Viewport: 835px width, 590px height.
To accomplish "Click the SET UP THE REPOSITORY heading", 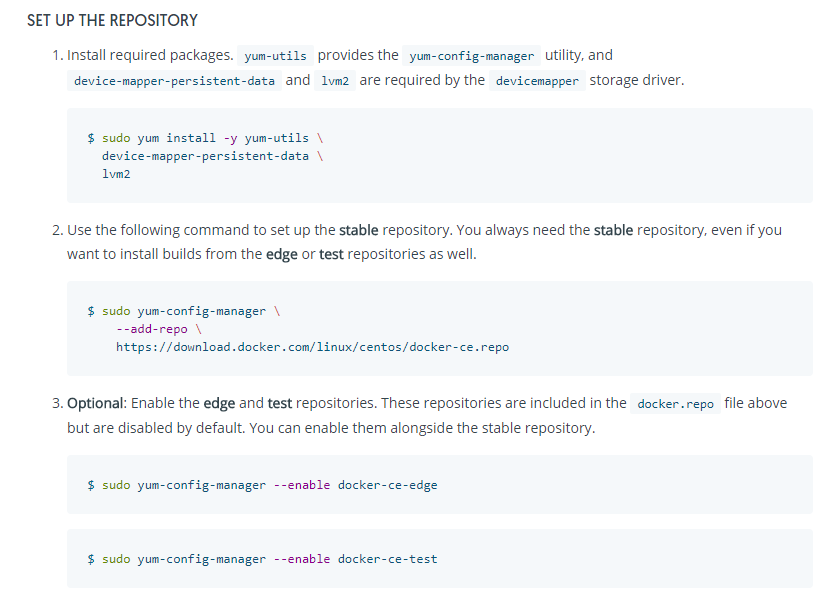I will [112, 20].
